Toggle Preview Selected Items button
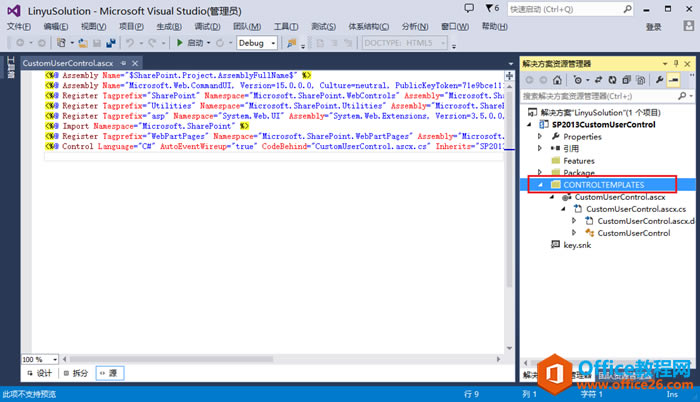The height and width of the screenshot is (402, 700). (x=673, y=80)
